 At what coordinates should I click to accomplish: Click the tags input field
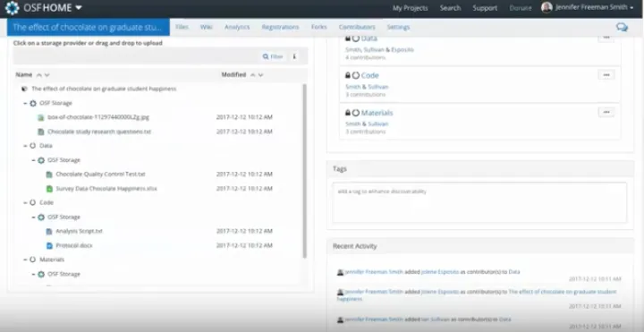pos(479,202)
